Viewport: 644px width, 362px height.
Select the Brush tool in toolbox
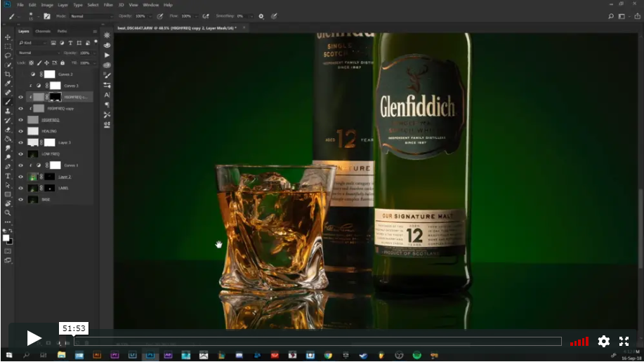pos(8,102)
